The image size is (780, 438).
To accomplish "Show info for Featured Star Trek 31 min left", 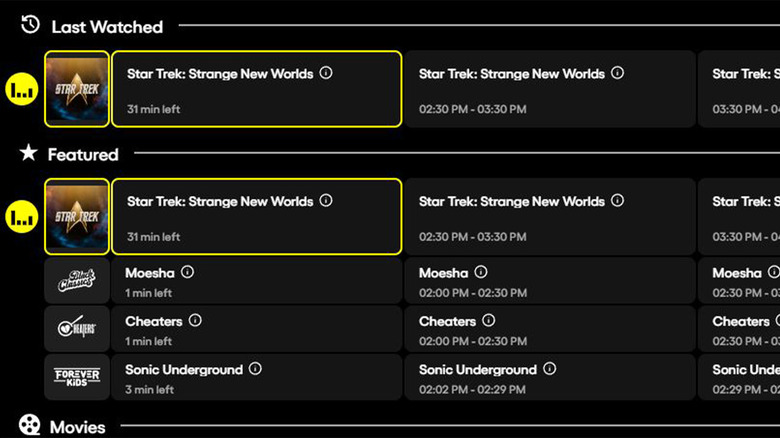I will pos(326,201).
